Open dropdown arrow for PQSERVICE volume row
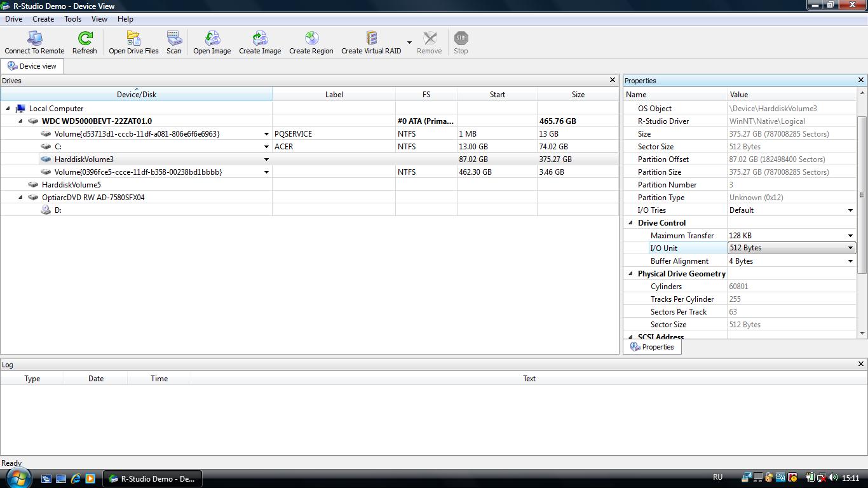This screenshot has width=868, height=488. pyautogui.click(x=266, y=134)
